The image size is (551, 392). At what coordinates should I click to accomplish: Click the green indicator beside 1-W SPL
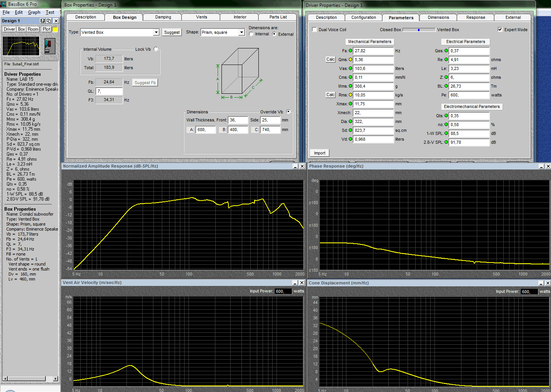click(446, 133)
